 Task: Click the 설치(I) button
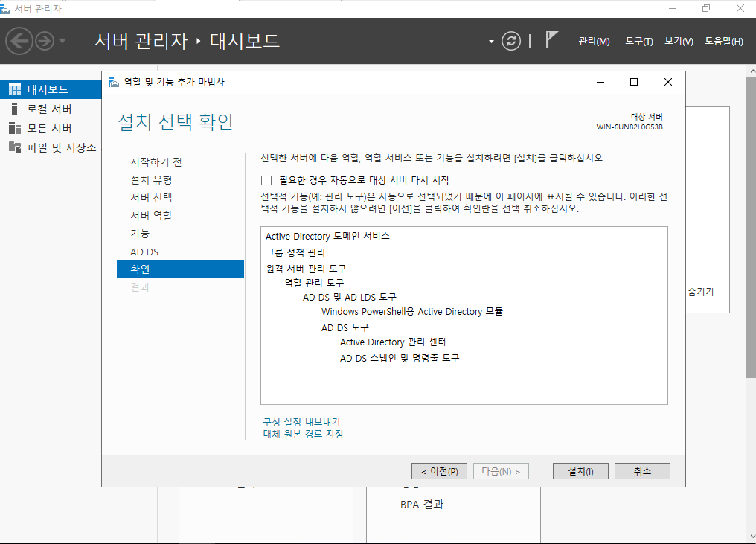click(580, 471)
